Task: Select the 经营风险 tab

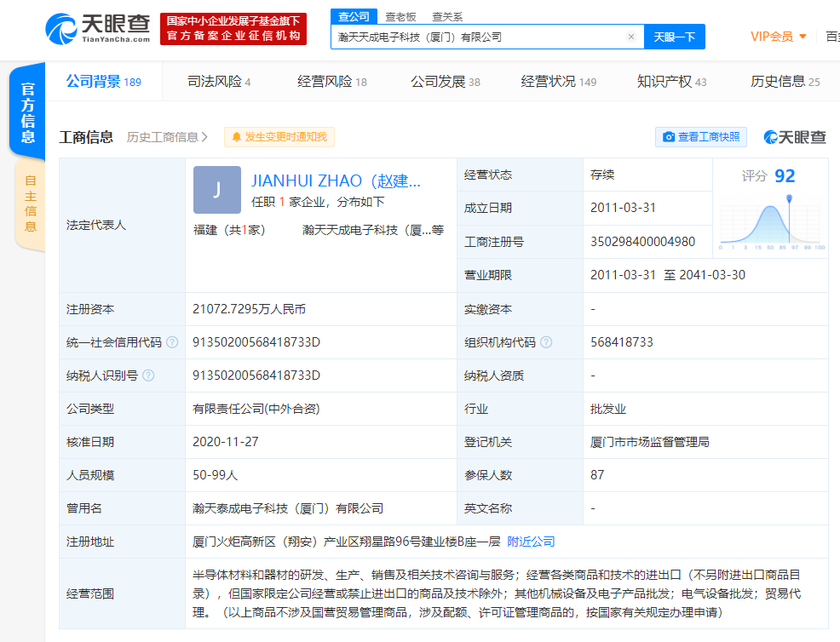Action: tap(331, 82)
